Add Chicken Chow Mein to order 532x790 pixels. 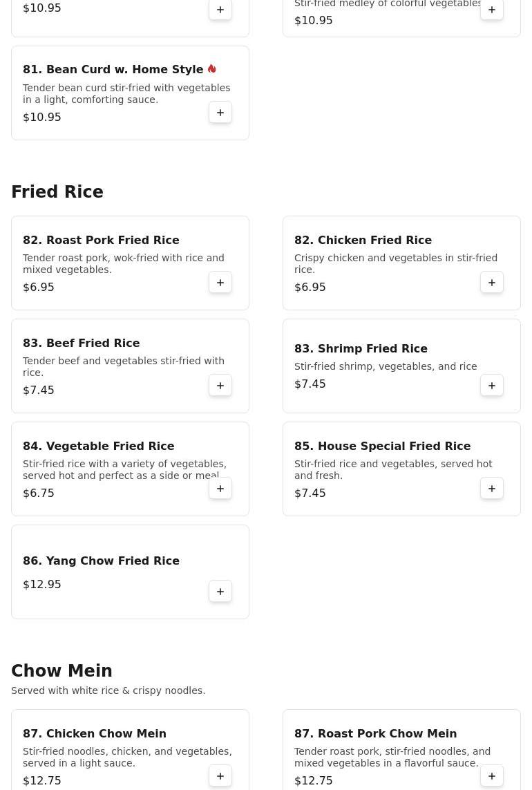(220, 776)
